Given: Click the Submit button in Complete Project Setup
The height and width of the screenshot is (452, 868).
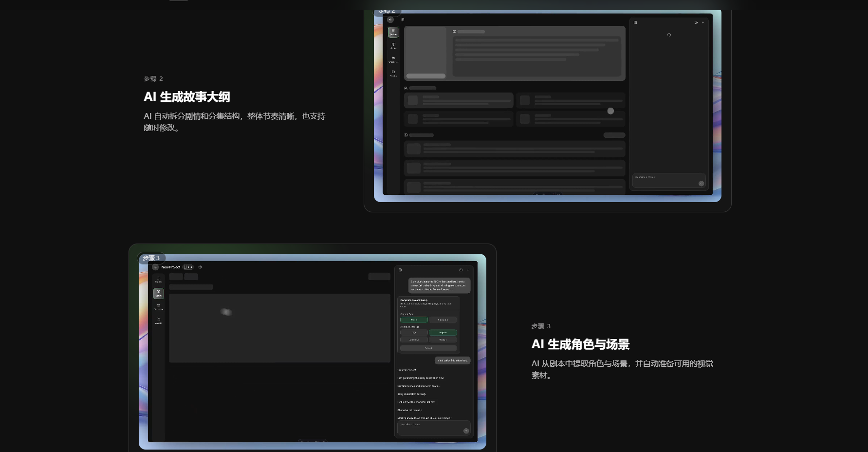Looking at the screenshot, I should 428,348.
